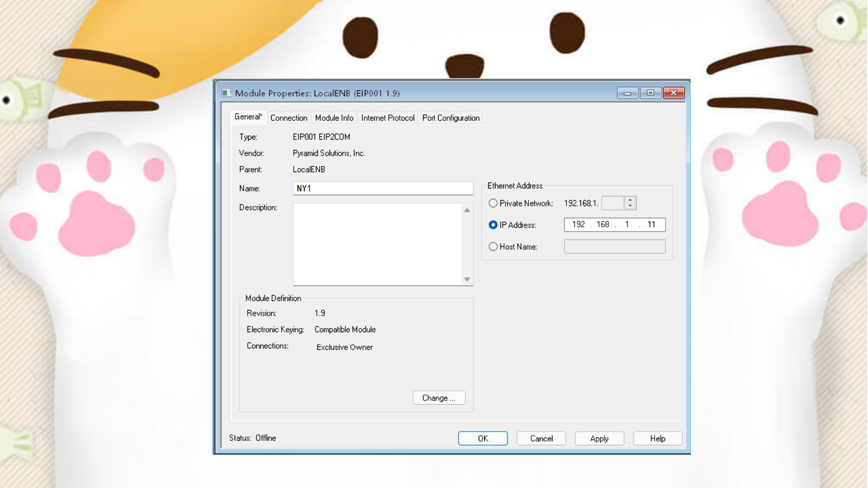Click the Name field containing NY1
The height and width of the screenshot is (488, 868).
coord(382,188)
